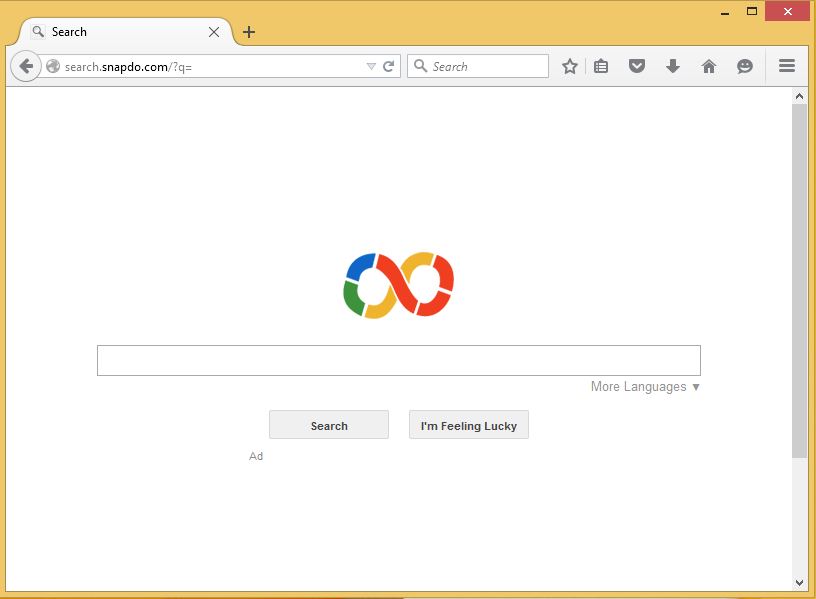Close the browser window

[787, 11]
